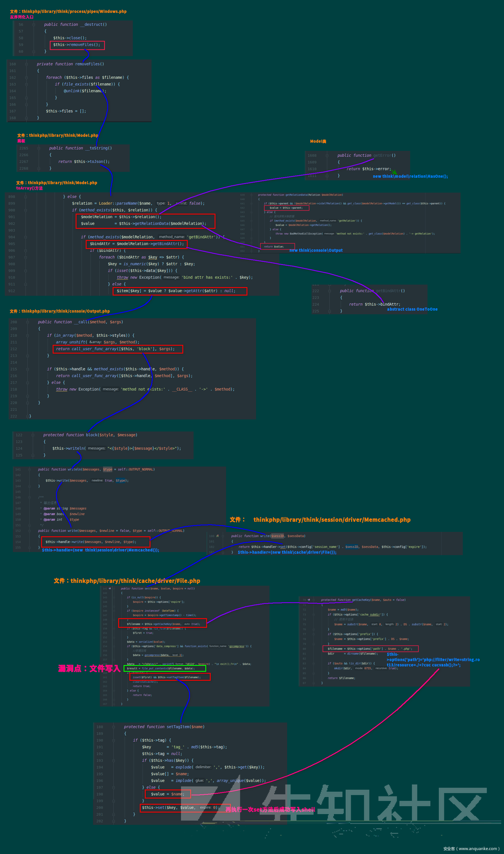Click the call_user_func_array 'block' line 212

(115, 349)
